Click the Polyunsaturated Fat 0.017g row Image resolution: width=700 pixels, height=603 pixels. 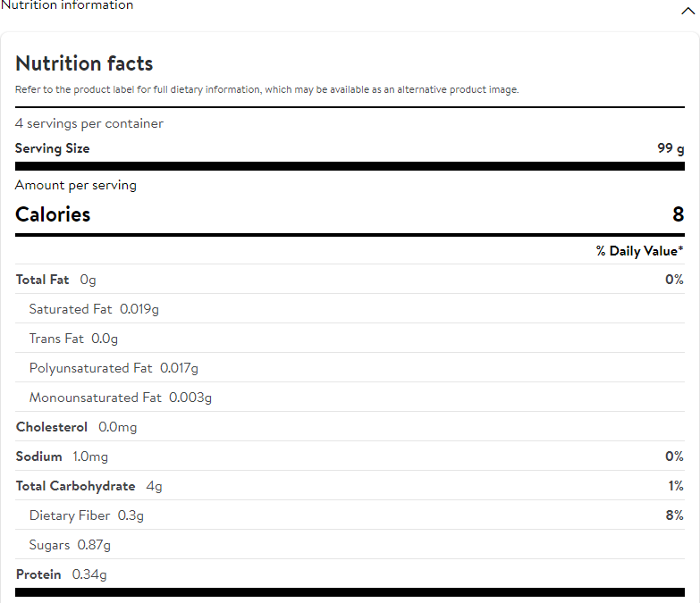click(x=114, y=368)
